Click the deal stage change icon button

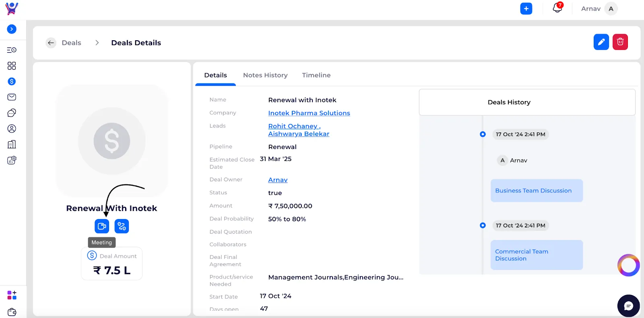tap(122, 226)
